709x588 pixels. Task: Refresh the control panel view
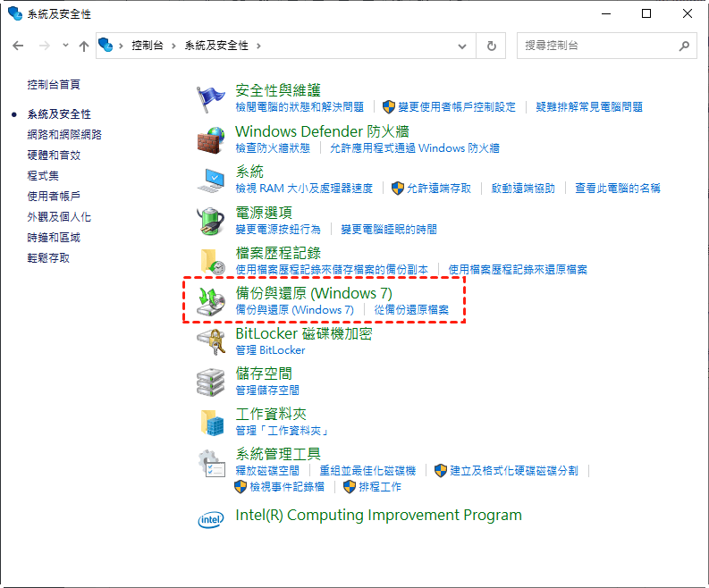(x=491, y=46)
